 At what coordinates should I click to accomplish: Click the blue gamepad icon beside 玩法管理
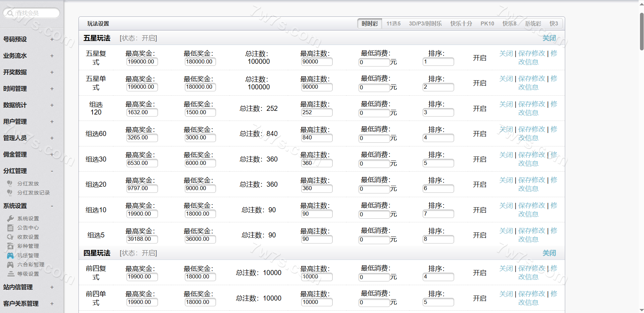10,256
